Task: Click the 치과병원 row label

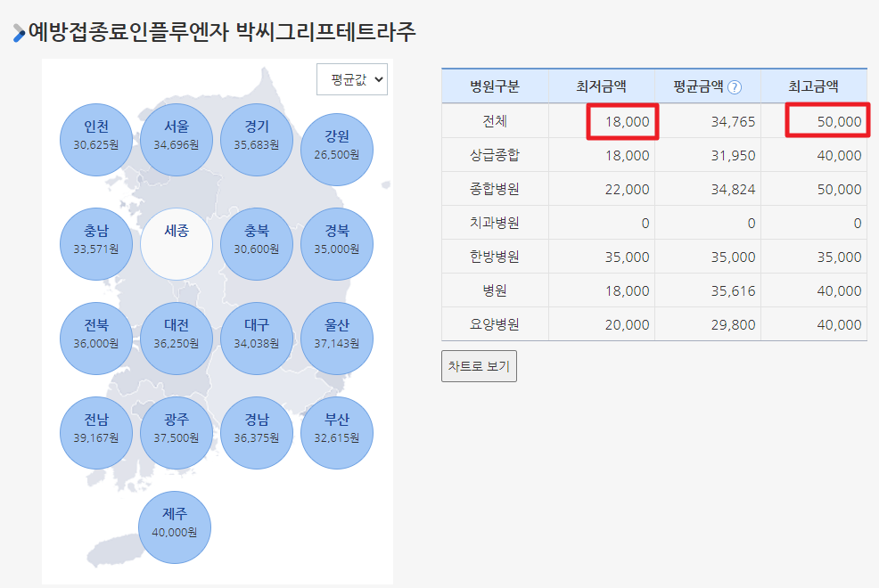Action: tap(495, 223)
